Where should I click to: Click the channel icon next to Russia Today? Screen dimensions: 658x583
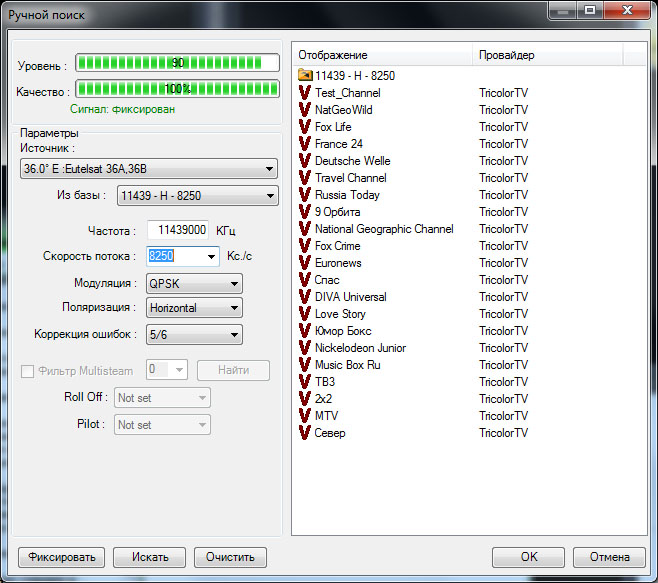click(305, 195)
